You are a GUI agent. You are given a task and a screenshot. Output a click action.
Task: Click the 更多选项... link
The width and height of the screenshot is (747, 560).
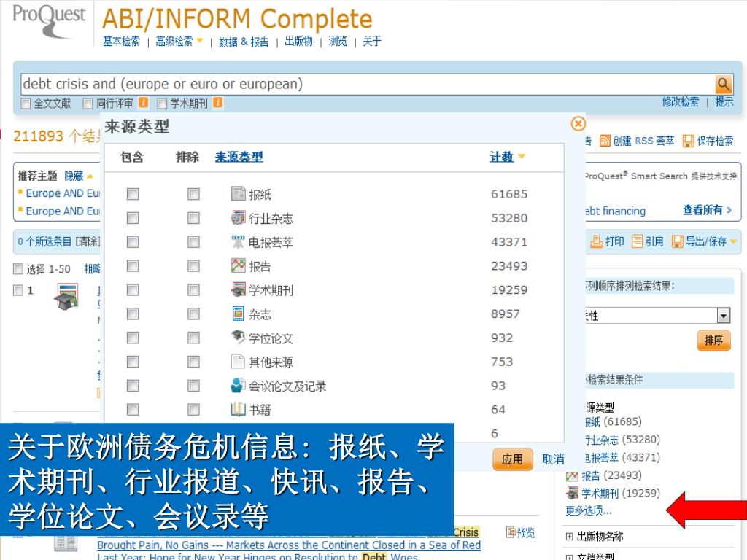tap(589, 511)
